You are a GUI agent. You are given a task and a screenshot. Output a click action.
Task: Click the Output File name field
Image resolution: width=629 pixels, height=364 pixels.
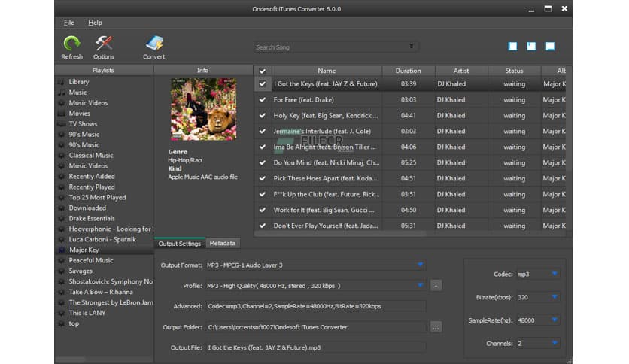[316, 347]
